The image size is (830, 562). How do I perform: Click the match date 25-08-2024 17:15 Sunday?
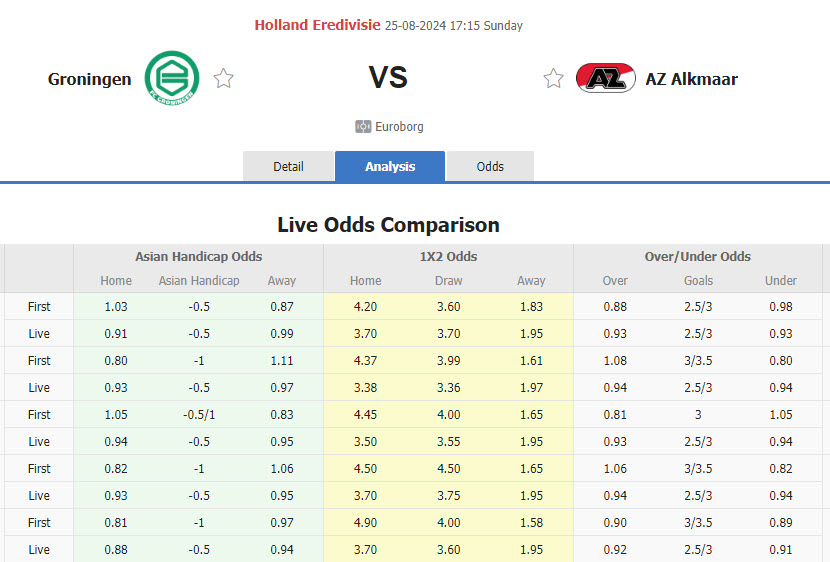454,26
